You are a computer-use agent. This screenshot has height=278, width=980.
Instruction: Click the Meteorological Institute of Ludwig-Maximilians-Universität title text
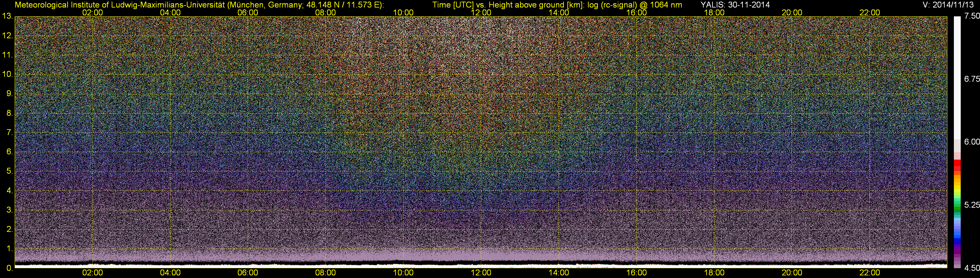(200, 5)
